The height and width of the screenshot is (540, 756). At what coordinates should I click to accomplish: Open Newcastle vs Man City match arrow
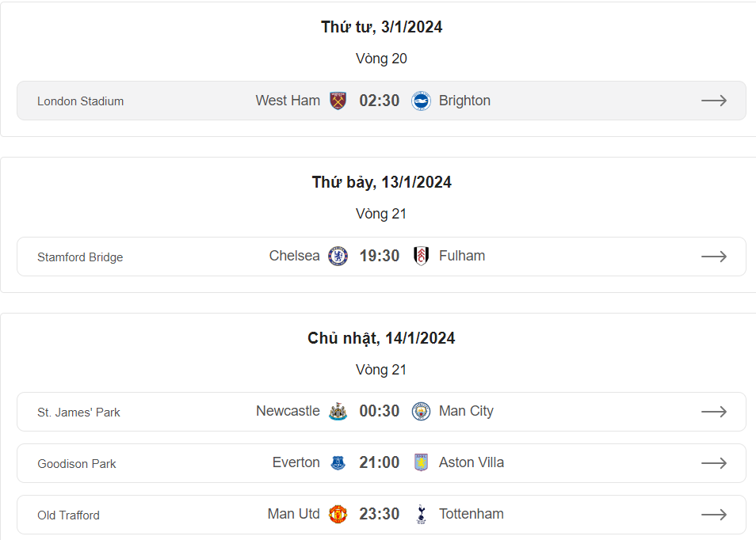coord(714,412)
